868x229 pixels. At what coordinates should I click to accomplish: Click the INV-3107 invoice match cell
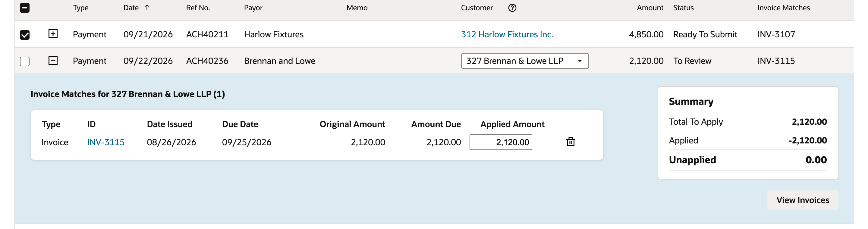(776, 34)
